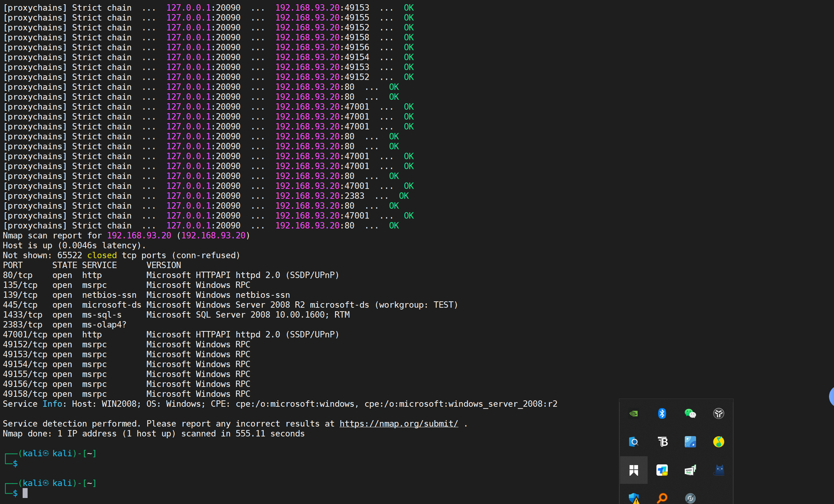
Task: Click the 'SERVICE' column header
Action: [99, 265]
